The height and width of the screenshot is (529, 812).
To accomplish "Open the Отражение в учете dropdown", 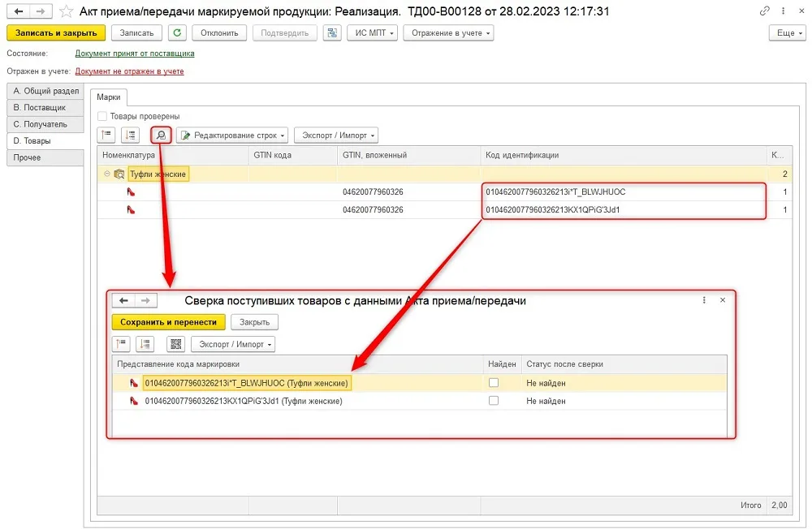I will [x=448, y=32].
